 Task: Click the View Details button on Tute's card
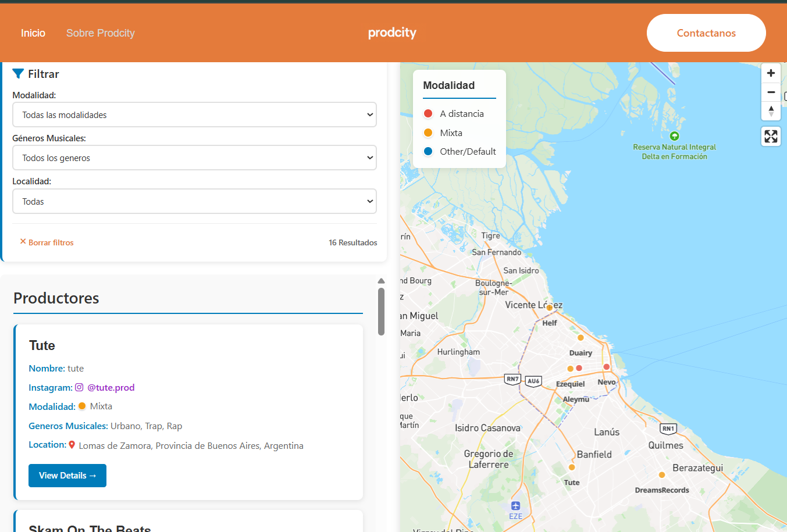coord(67,475)
